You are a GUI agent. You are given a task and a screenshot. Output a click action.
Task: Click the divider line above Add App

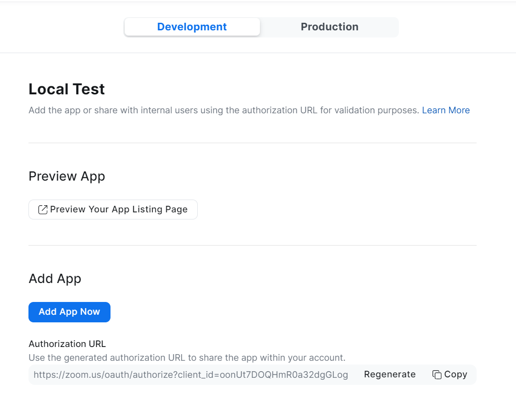(x=252, y=245)
